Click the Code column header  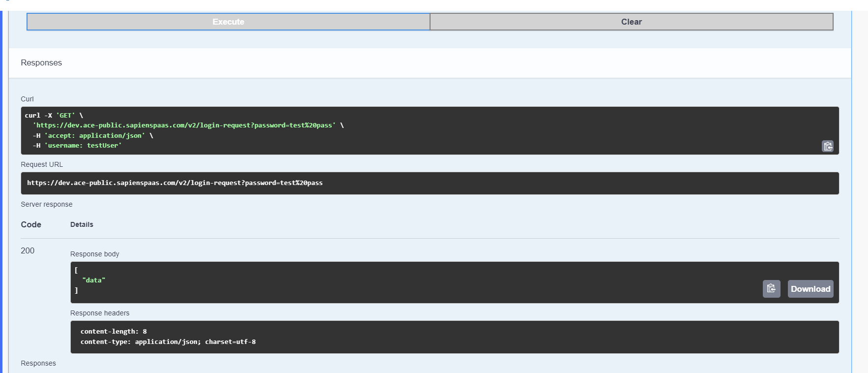[31, 225]
